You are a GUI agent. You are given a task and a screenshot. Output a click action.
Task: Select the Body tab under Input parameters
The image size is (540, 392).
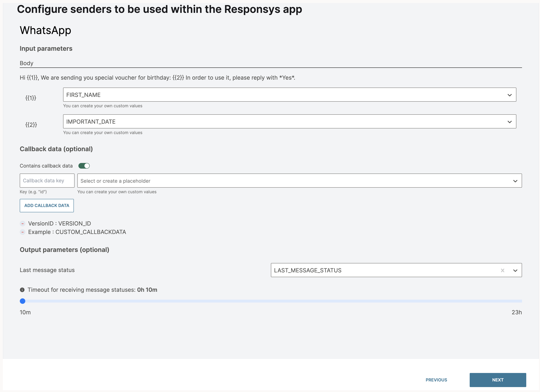26,63
